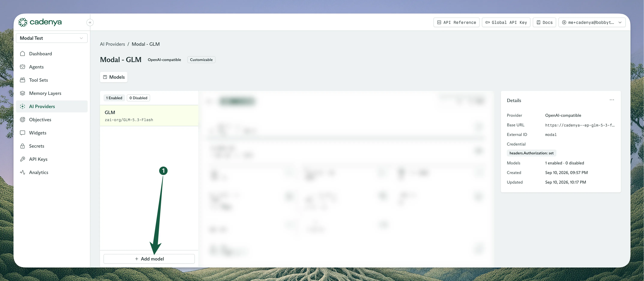Screen dimensions: 644x281
Task: Select the Models tab
Action: point(114,77)
